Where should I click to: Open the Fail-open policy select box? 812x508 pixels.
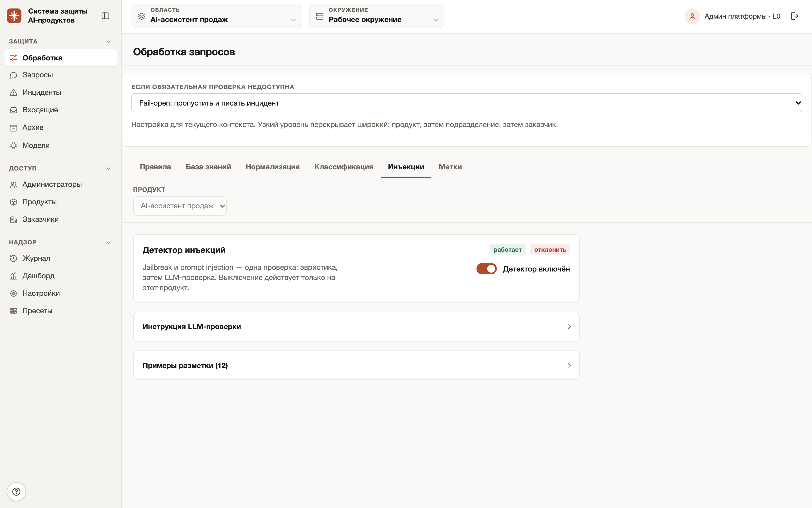pyautogui.click(x=467, y=103)
